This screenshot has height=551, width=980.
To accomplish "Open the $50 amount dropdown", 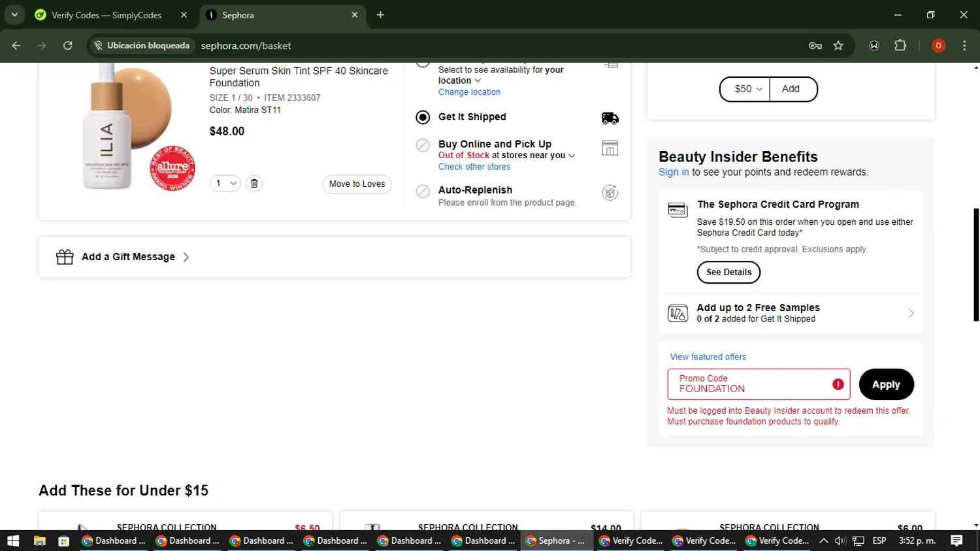I will (x=745, y=89).
